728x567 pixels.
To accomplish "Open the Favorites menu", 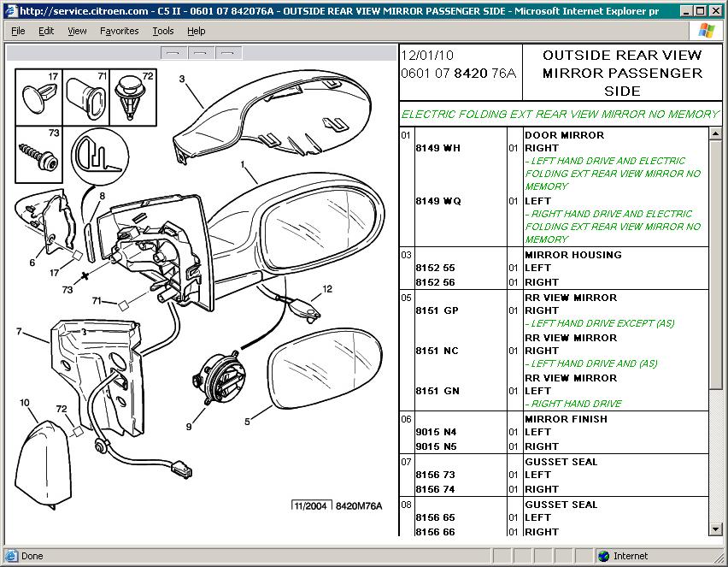I will pos(119,31).
